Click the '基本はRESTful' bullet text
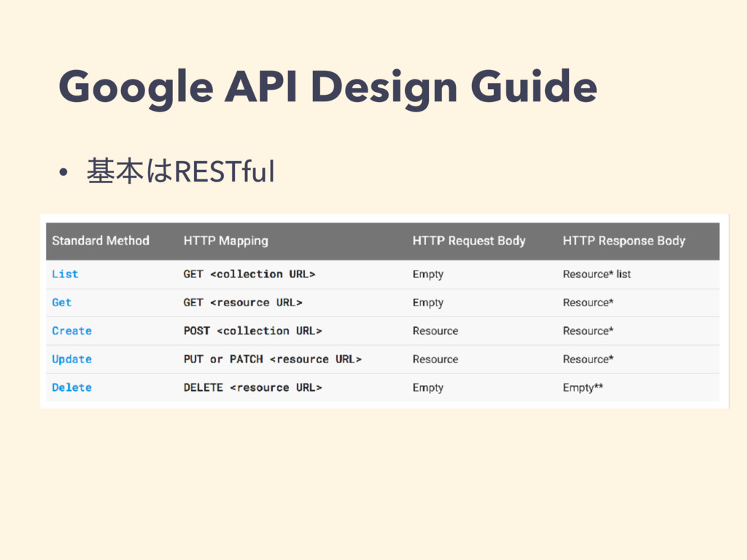747x560 pixels. [x=180, y=171]
